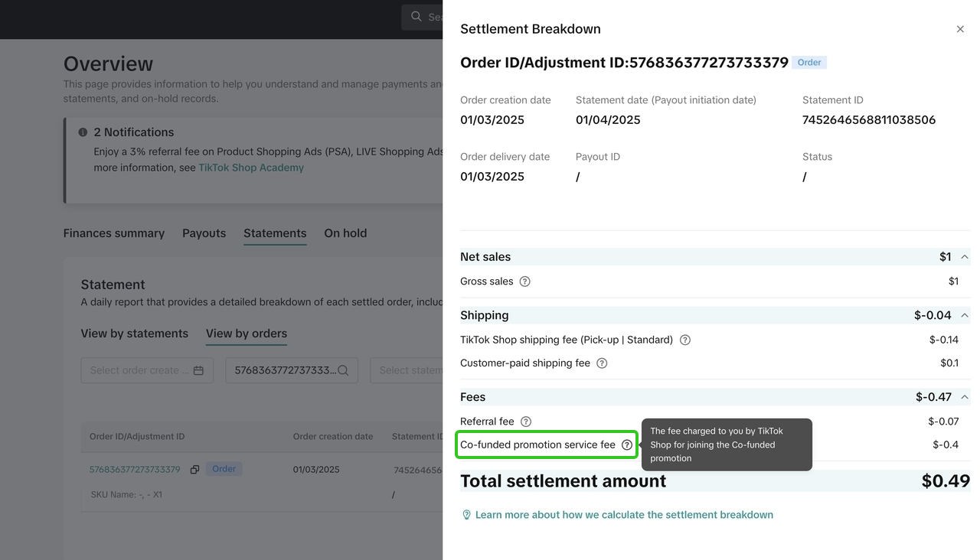
Task: Open TikTok Shop Academy link
Action: (x=251, y=168)
